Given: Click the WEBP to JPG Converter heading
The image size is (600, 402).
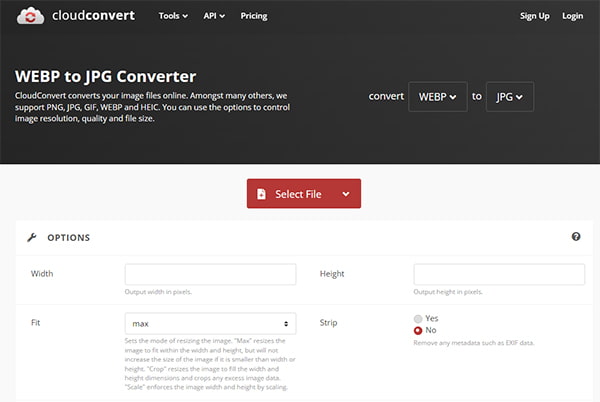Looking at the screenshot, I should tap(106, 76).
